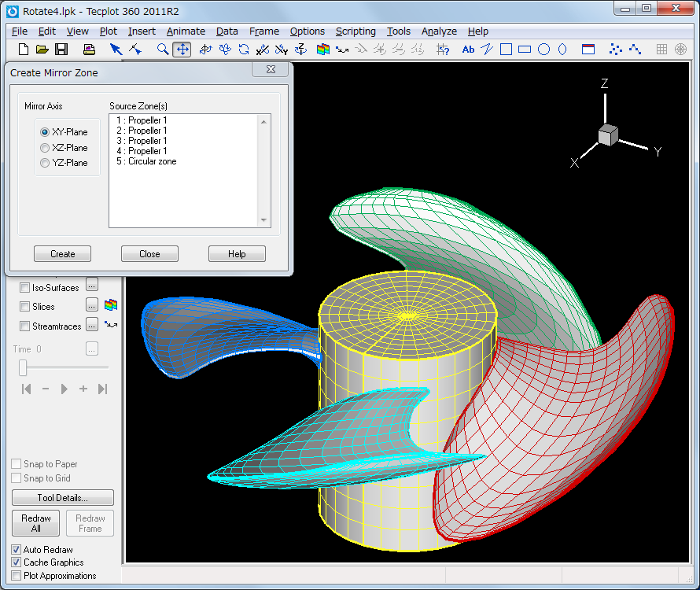The image size is (700, 590).
Task: Close Create Mirror Zone dialog with X
Action: pyautogui.click(x=271, y=69)
